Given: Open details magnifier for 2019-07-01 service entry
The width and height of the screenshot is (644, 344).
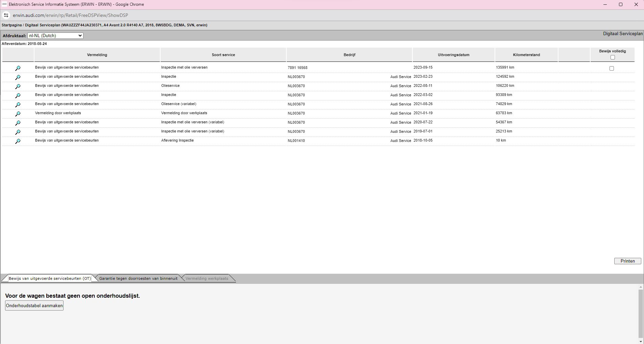Looking at the screenshot, I should coord(18,132).
